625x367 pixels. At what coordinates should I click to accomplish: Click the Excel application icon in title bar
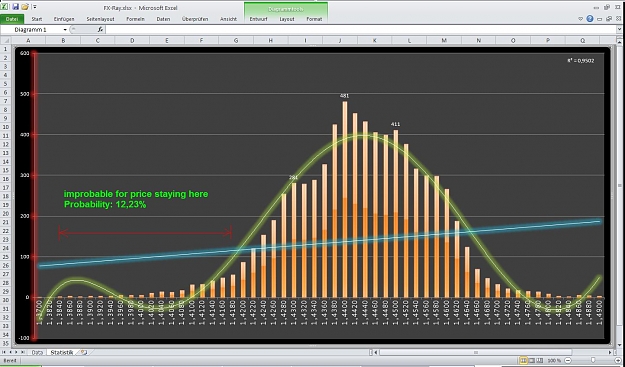4,6
